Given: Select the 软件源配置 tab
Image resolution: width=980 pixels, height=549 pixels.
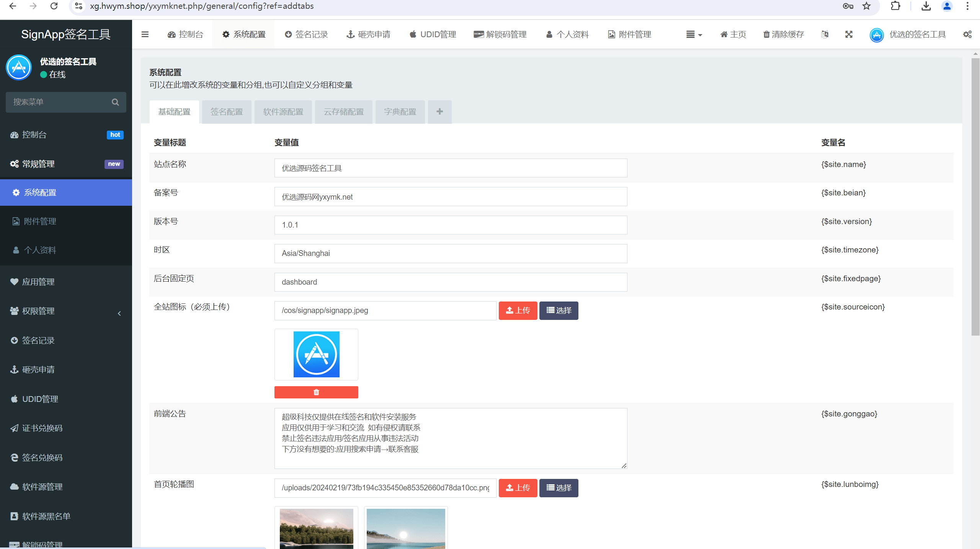Looking at the screenshot, I should (x=283, y=111).
